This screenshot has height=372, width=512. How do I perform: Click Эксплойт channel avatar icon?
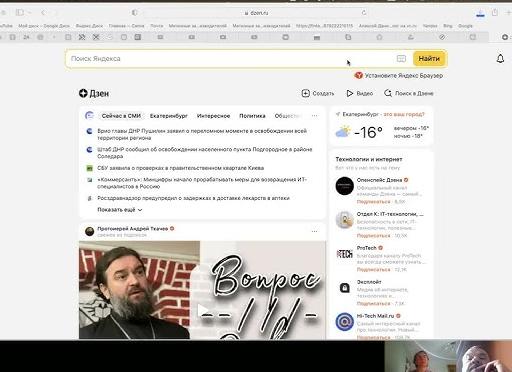click(344, 288)
